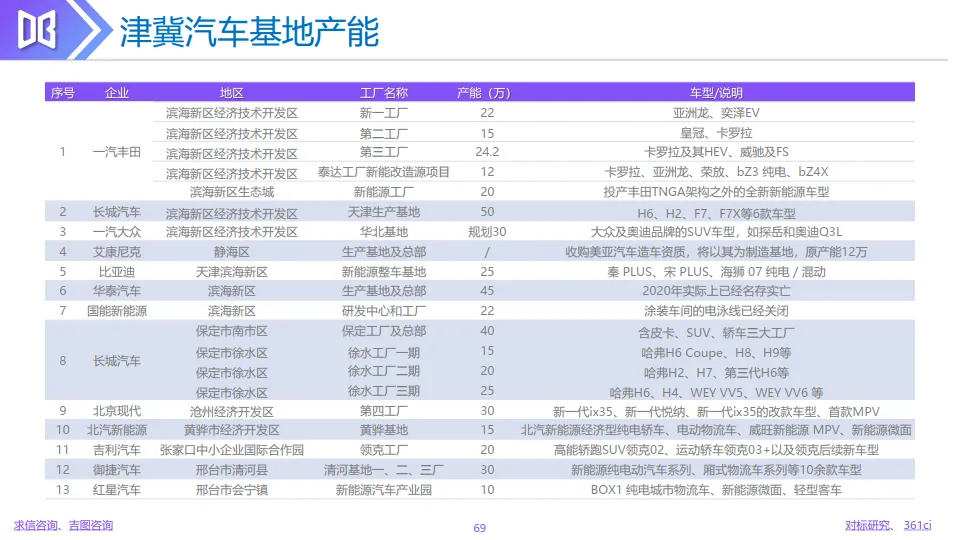Select the 新能源汽车产业园 factory cell

pos(383,490)
